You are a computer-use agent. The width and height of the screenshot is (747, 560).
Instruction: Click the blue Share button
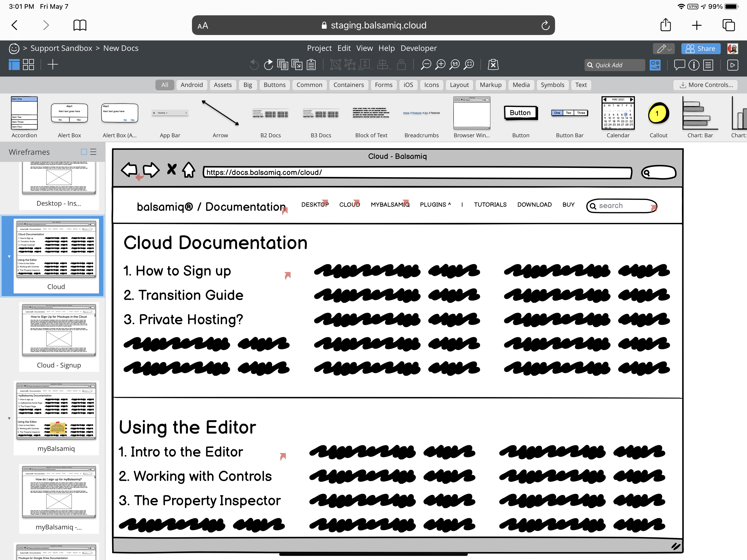pos(701,49)
